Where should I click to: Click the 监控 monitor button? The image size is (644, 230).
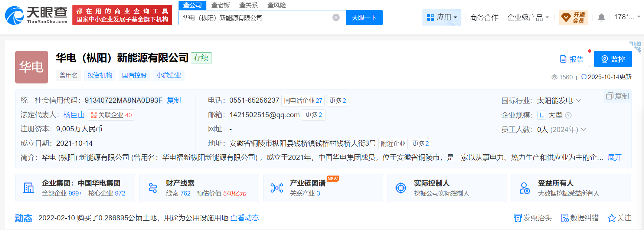click(613, 59)
